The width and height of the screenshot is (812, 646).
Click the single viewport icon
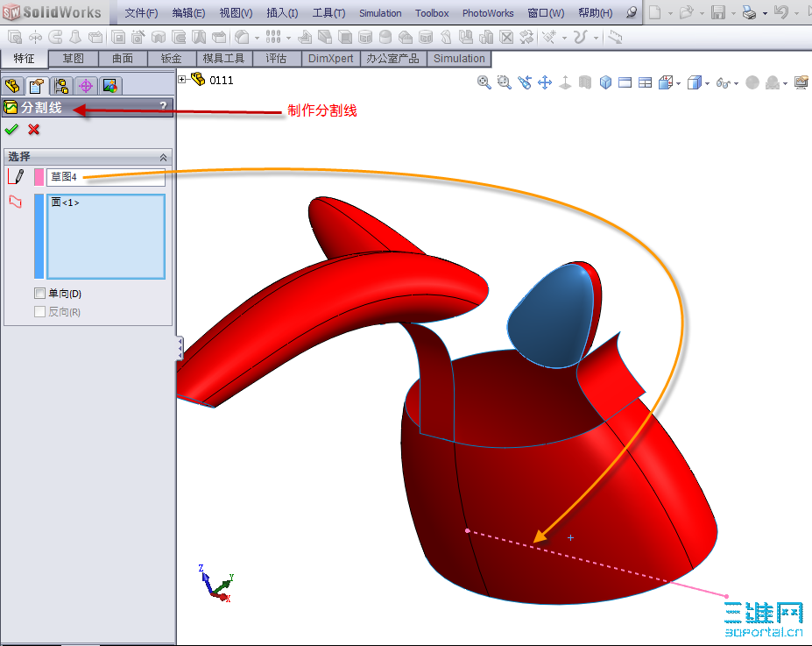point(625,82)
